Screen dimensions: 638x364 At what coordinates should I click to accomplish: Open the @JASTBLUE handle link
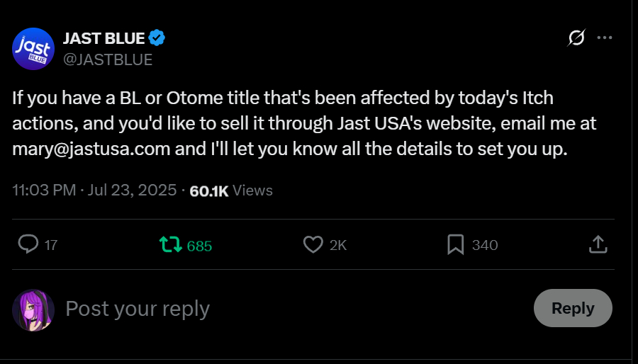108,59
